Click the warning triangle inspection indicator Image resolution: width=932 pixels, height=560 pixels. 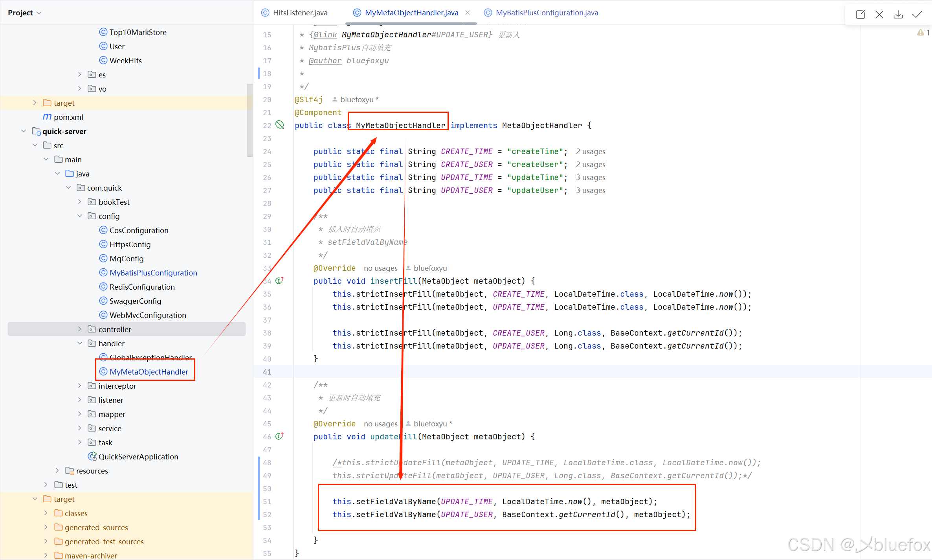click(x=921, y=33)
